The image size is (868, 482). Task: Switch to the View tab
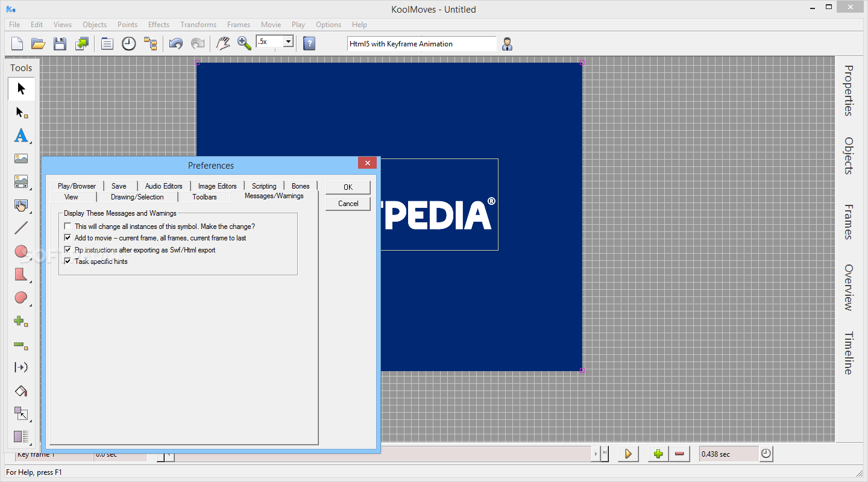(x=71, y=197)
